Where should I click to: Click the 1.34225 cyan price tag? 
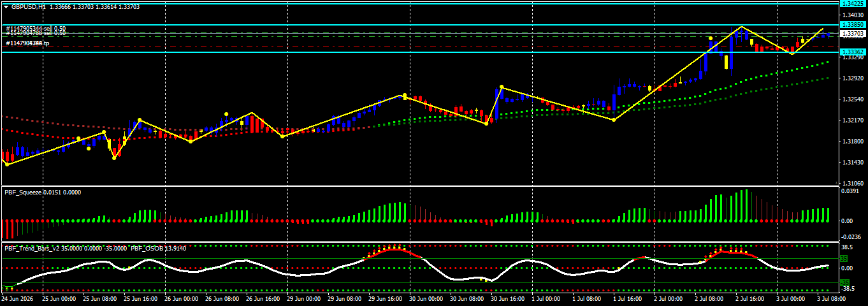tap(852, 3)
